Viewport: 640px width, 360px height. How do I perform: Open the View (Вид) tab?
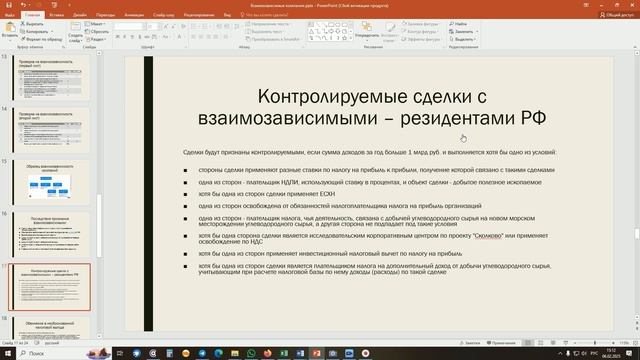click(227, 15)
